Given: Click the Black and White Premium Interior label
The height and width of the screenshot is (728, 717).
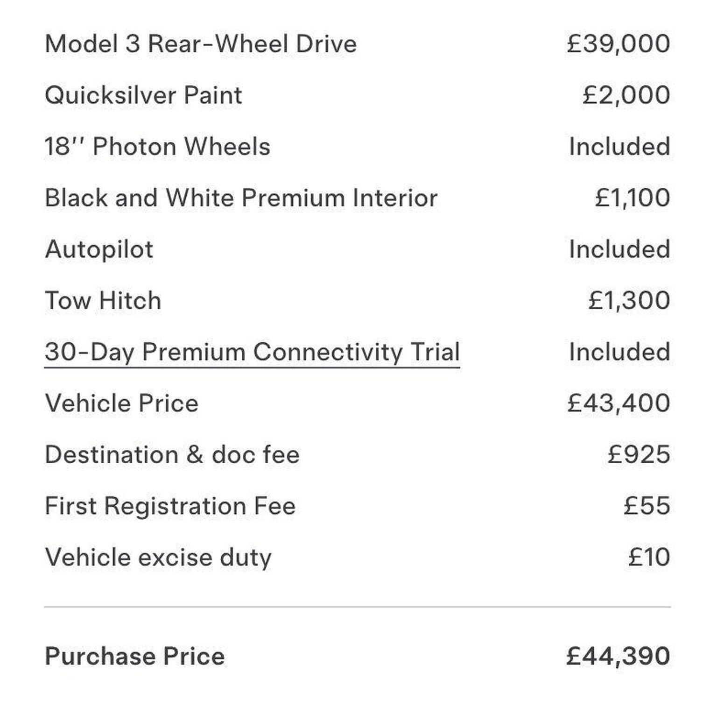Looking at the screenshot, I should point(241,198).
